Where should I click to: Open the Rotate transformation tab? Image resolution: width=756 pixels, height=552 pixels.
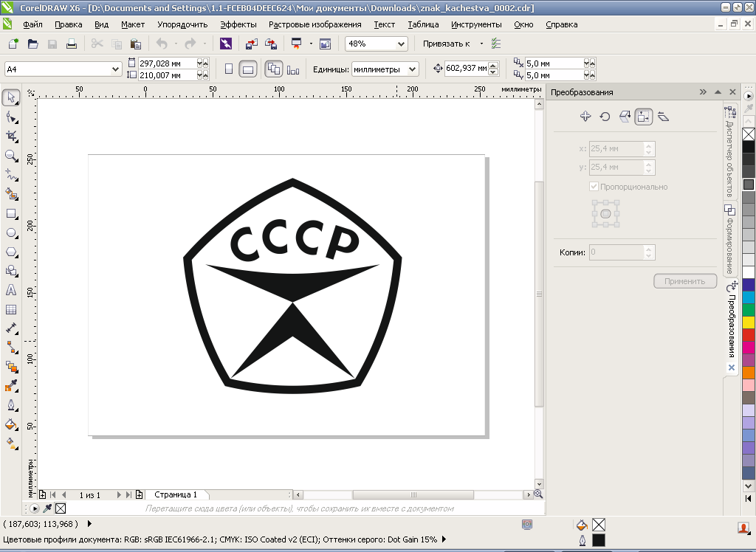(605, 116)
